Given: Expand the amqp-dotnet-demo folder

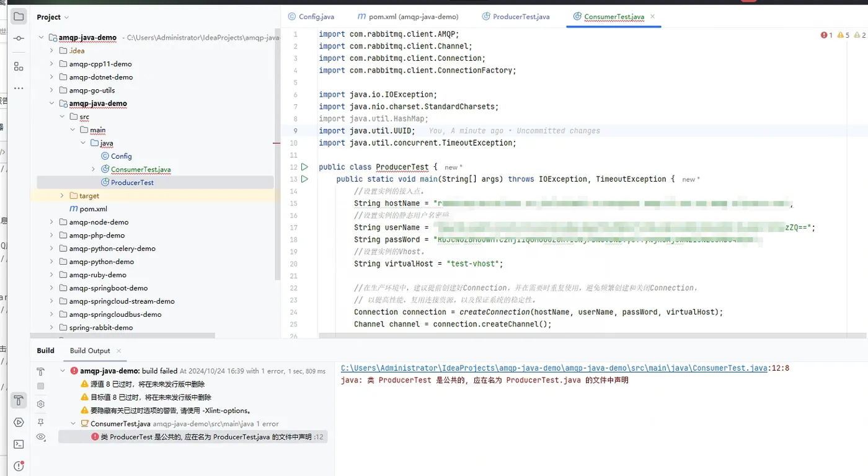Looking at the screenshot, I should [x=52, y=77].
